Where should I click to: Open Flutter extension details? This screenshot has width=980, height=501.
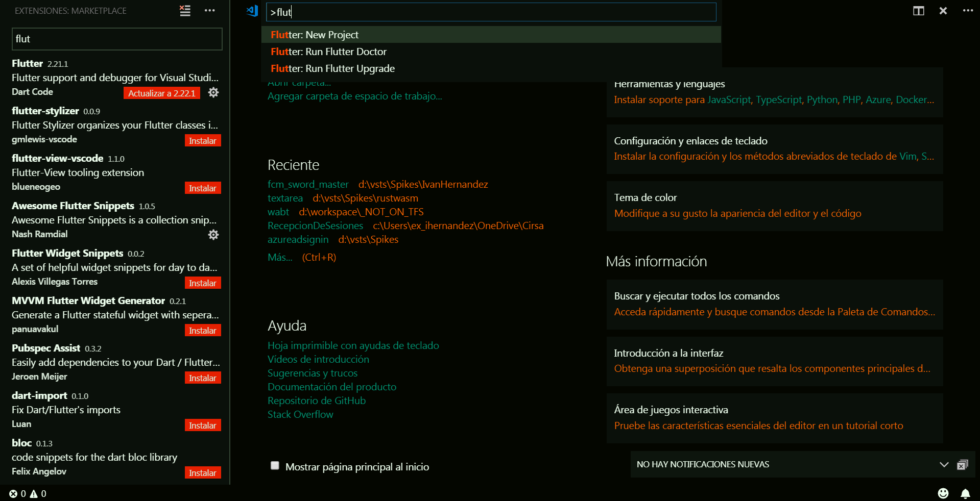click(115, 78)
